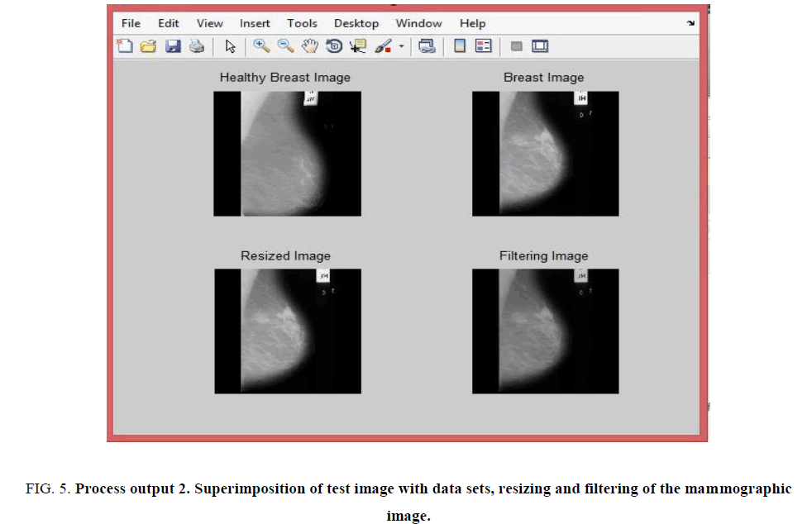This screenshot has height=524, width=812.
Task: Click the Show Plot Tools icon
Action: pyautogui.click(x=540, y=46)
